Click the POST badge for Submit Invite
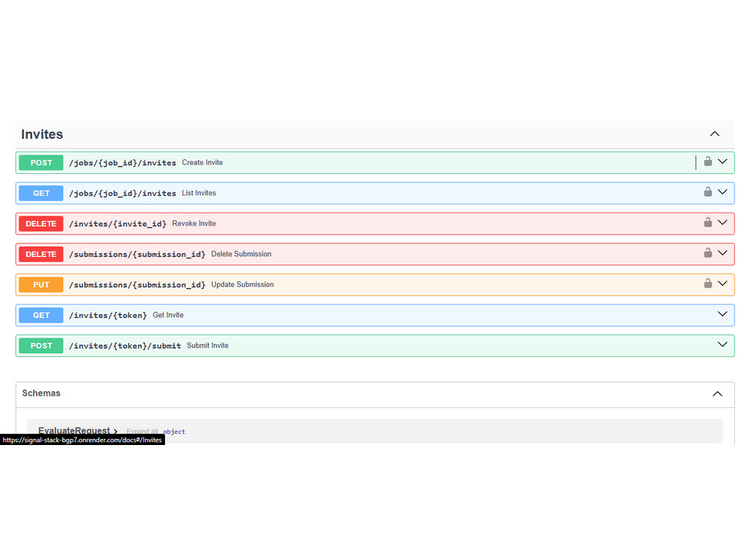The image size is (747, 560). (41, 346)
